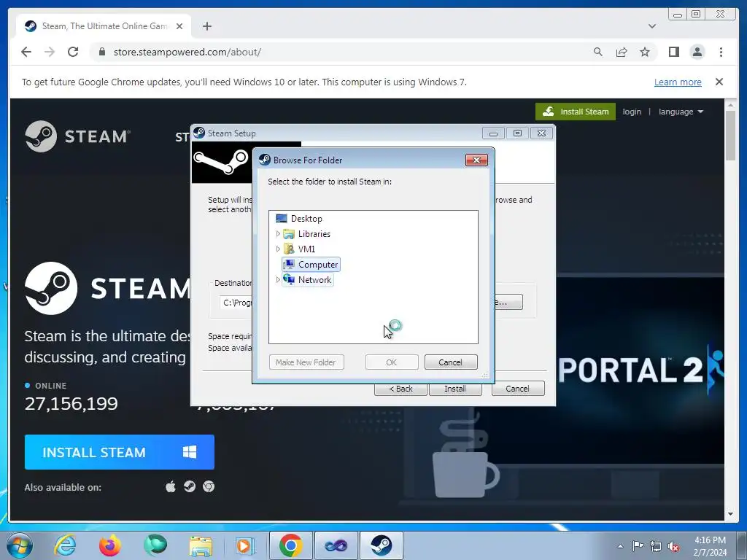Open Internet Explorer from the taskbar
Viewport: 747px width, 560px height.
[65, 545]
